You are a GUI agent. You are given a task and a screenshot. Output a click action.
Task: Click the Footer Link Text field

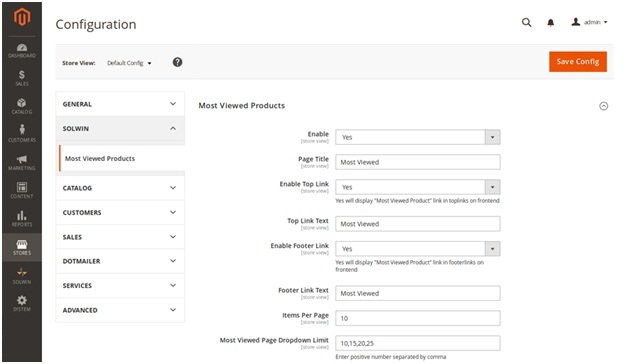point(418,293)
